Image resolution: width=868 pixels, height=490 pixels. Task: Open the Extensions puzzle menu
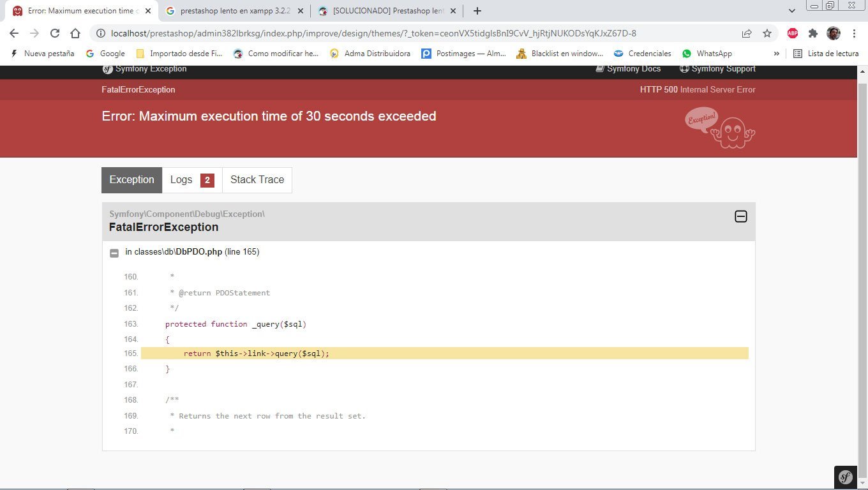[813, 33]
